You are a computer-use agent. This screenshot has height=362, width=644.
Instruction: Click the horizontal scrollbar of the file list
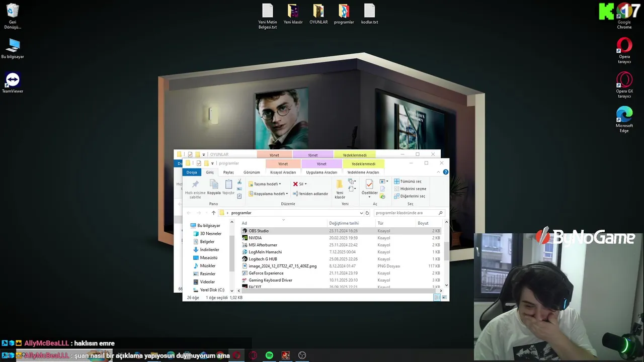point(340,290)
